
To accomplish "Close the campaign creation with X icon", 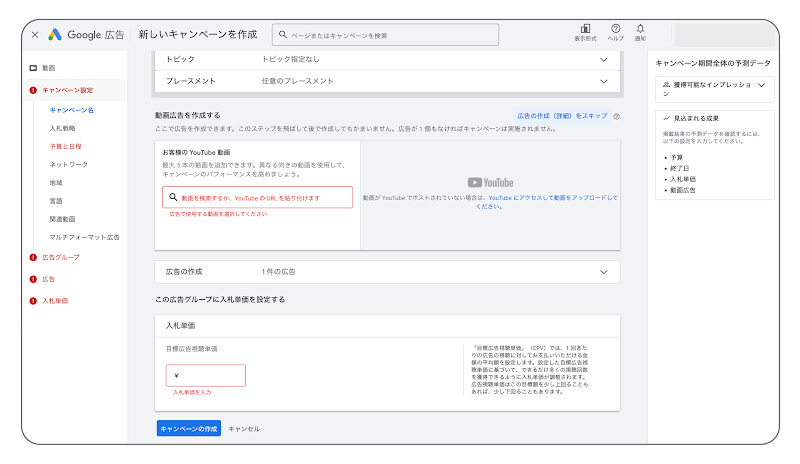I will (35, 35).
